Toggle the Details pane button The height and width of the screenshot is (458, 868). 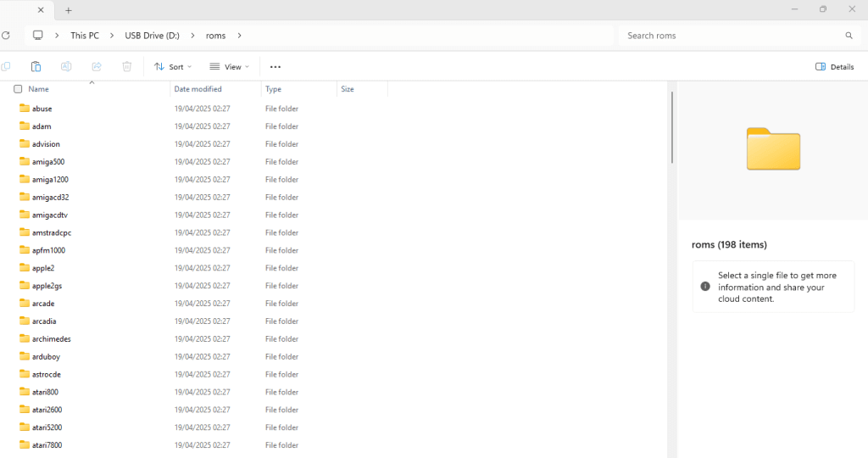834,66
